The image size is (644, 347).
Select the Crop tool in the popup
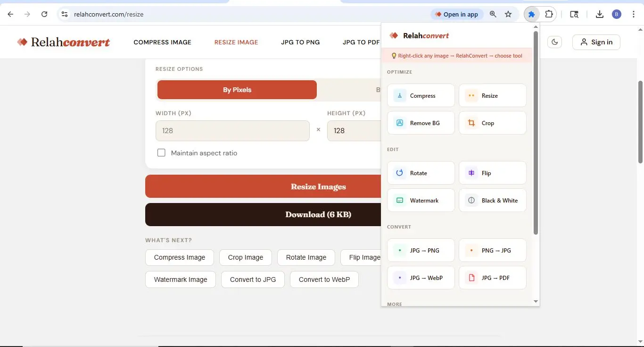click(x=492, y=123)
